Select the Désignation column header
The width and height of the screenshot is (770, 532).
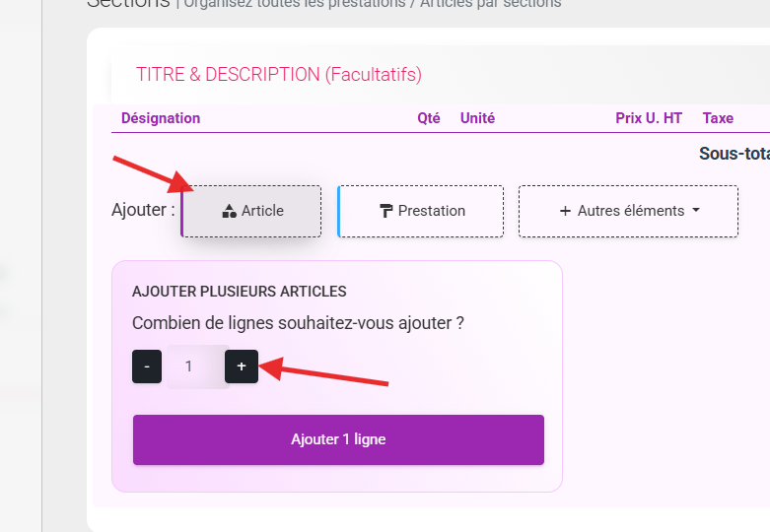pos(161,118)
